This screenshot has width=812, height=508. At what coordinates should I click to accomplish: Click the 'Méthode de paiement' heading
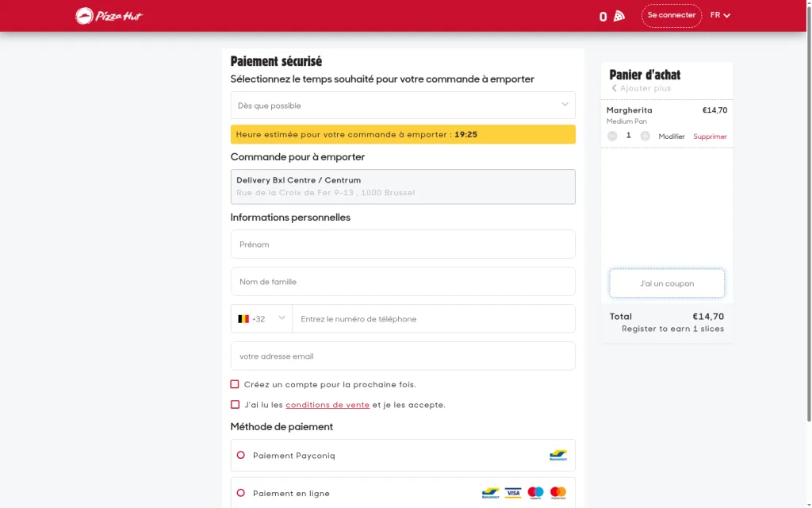[x=282, y=426]
